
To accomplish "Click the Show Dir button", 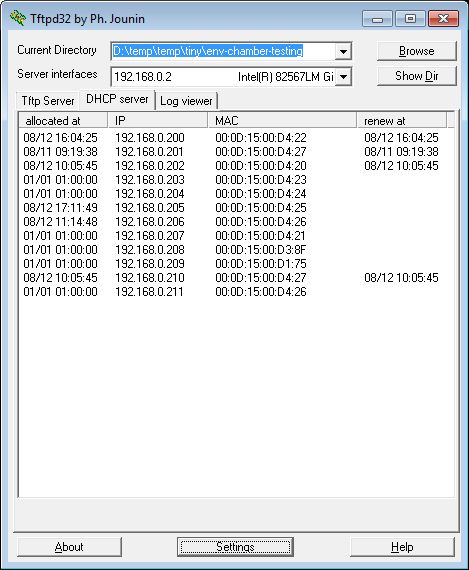I will 417,76.
